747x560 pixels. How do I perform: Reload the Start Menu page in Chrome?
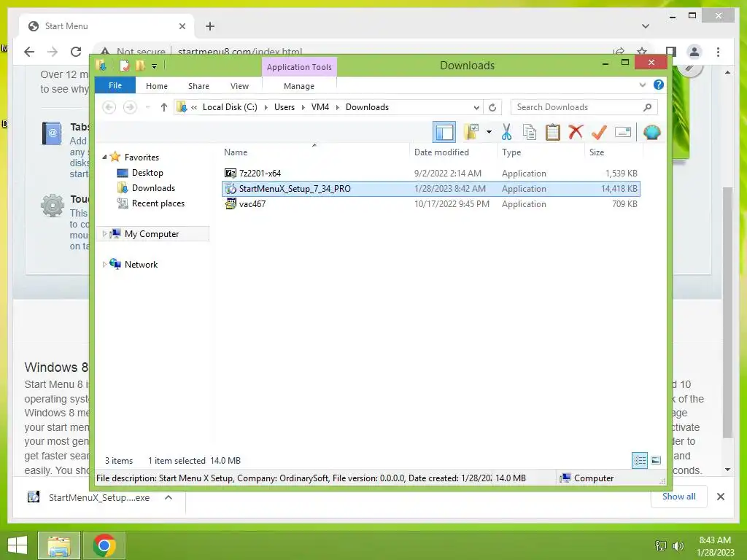[75, 52]
